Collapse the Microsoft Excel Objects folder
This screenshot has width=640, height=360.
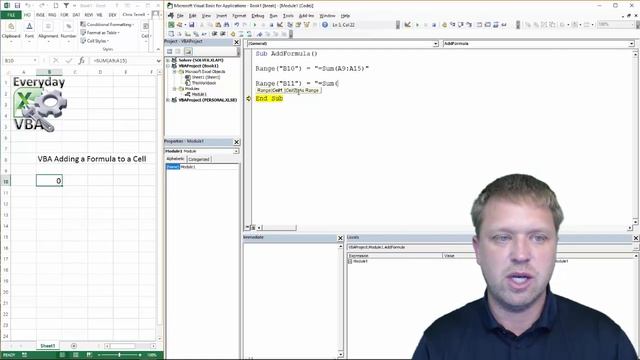pos(175,71)
